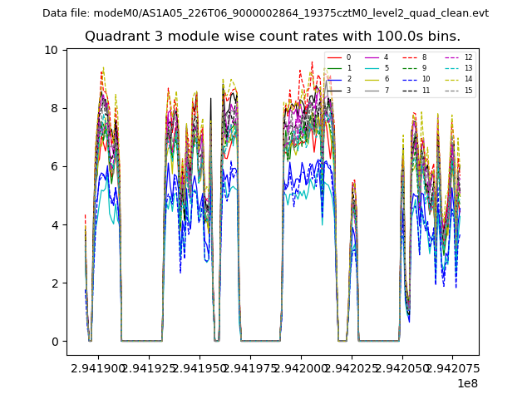Select legend label 15 beside gray dashed line
Image resolution: width=532 pixels, height=399 pixels.
468,90
